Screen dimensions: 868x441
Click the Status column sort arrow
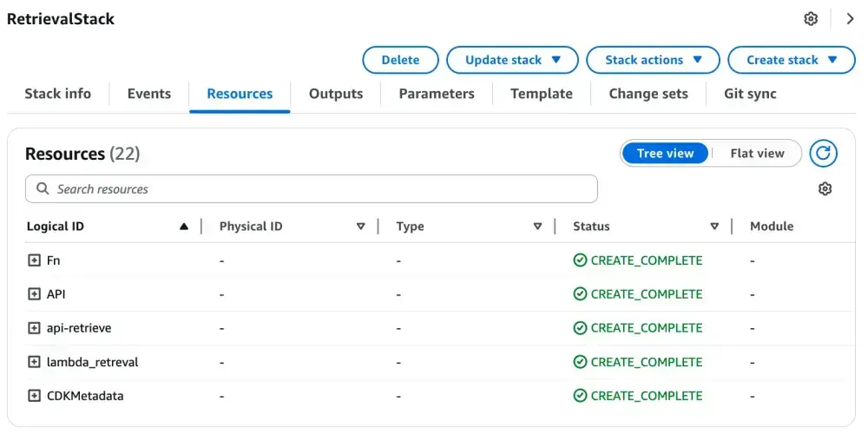tap(714, 227)
